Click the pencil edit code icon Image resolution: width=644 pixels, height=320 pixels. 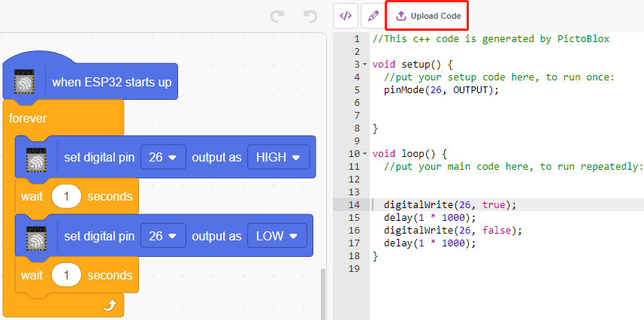373,16
